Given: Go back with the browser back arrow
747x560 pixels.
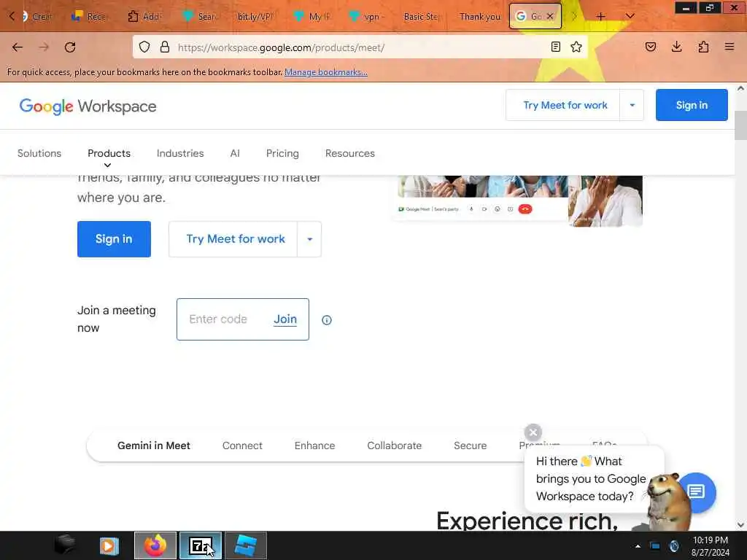Looking at the screenshot, I should click(18, 47).
